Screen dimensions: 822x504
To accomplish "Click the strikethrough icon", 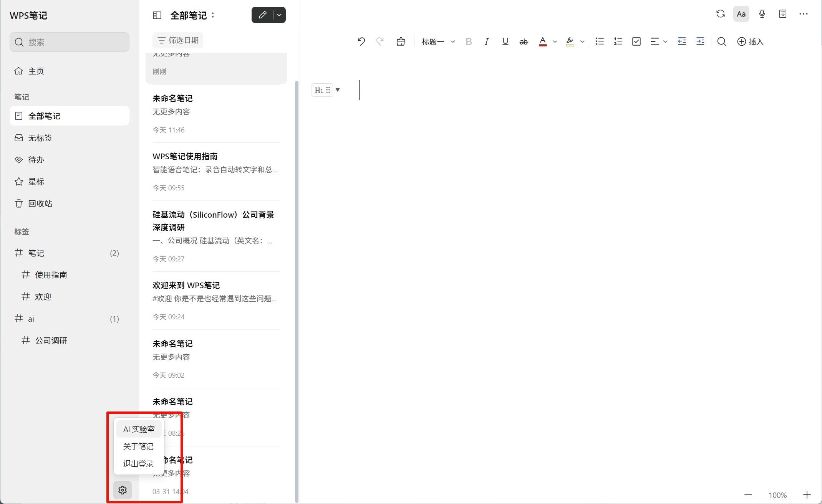I will point(524,41).
